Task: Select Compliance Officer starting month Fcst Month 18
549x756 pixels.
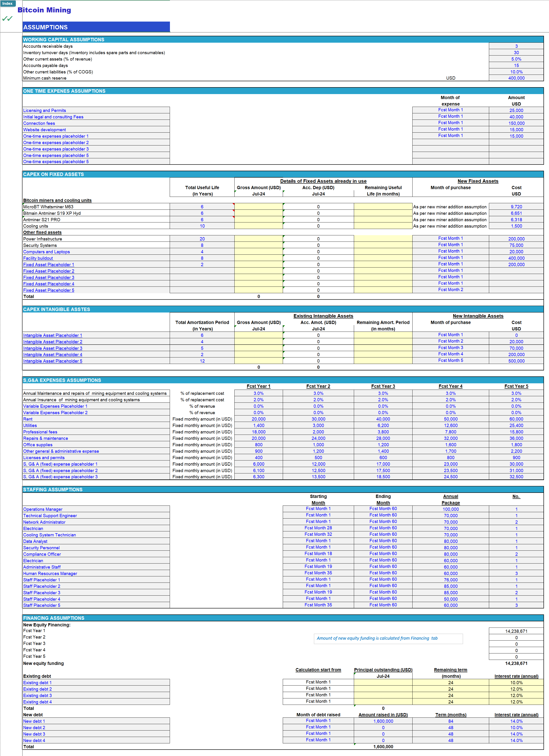Action: (318, 554)
